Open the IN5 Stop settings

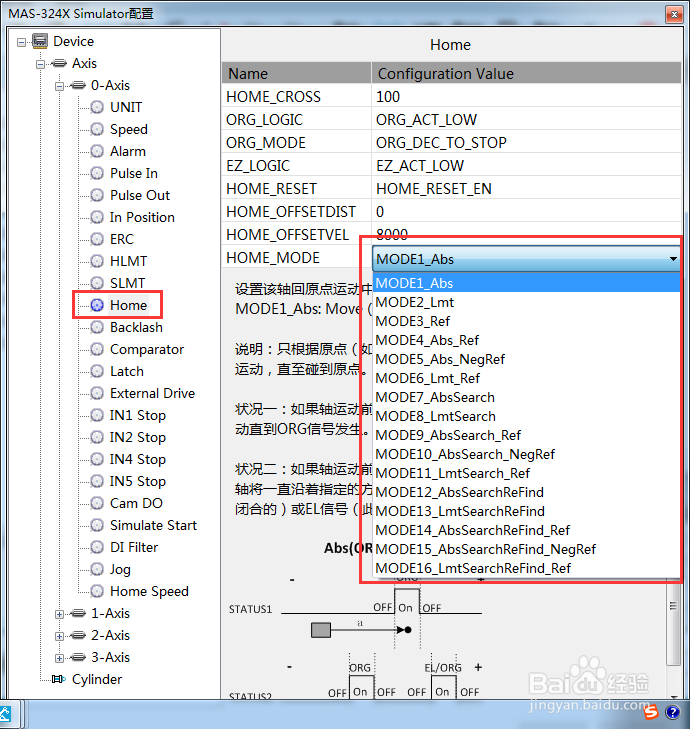pyautogui.click(x=138, y=481)
